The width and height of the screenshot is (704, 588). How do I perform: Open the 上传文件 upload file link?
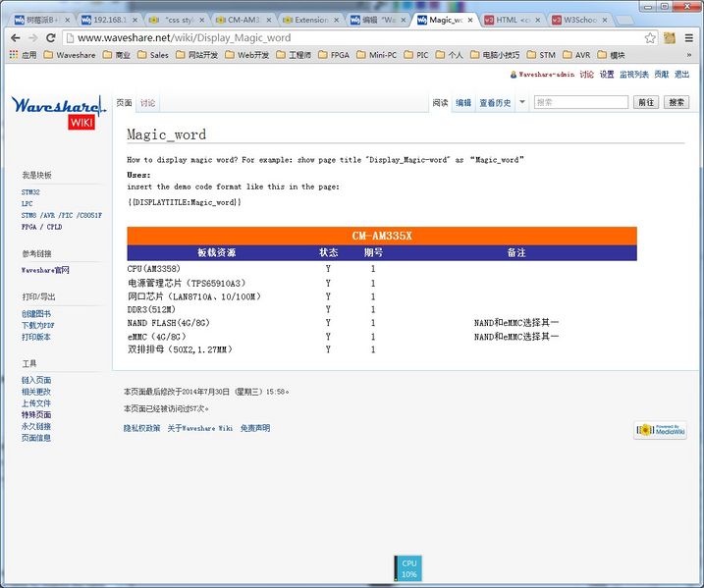[36, 403]
